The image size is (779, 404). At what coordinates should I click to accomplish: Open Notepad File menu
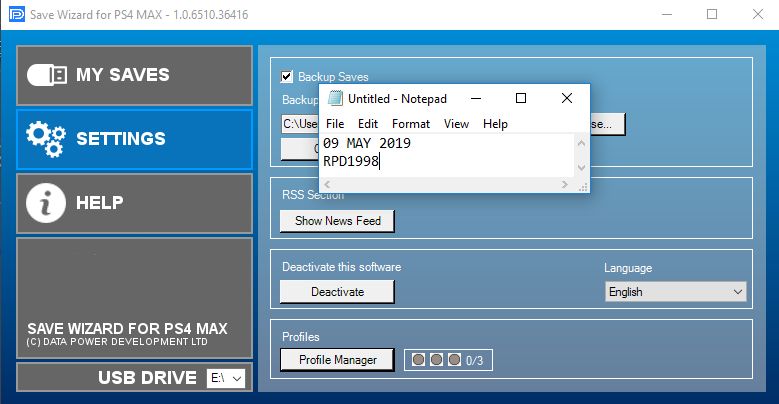tap(335, 124)
